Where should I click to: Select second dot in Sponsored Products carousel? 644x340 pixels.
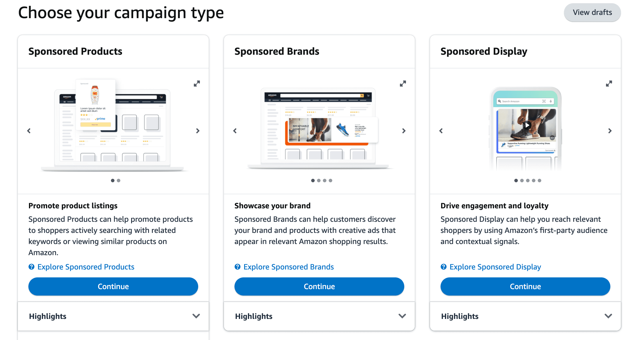119,181
